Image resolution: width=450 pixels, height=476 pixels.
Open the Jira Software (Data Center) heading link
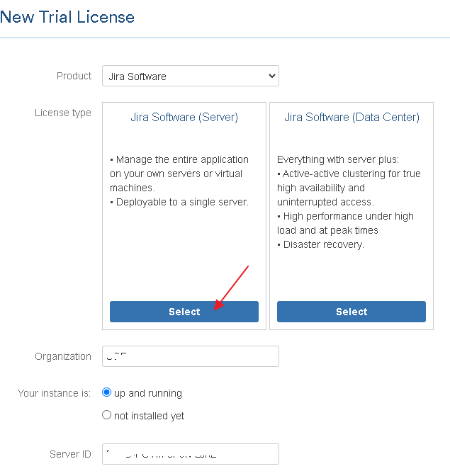pyautogui.click(x=351, y=117)
